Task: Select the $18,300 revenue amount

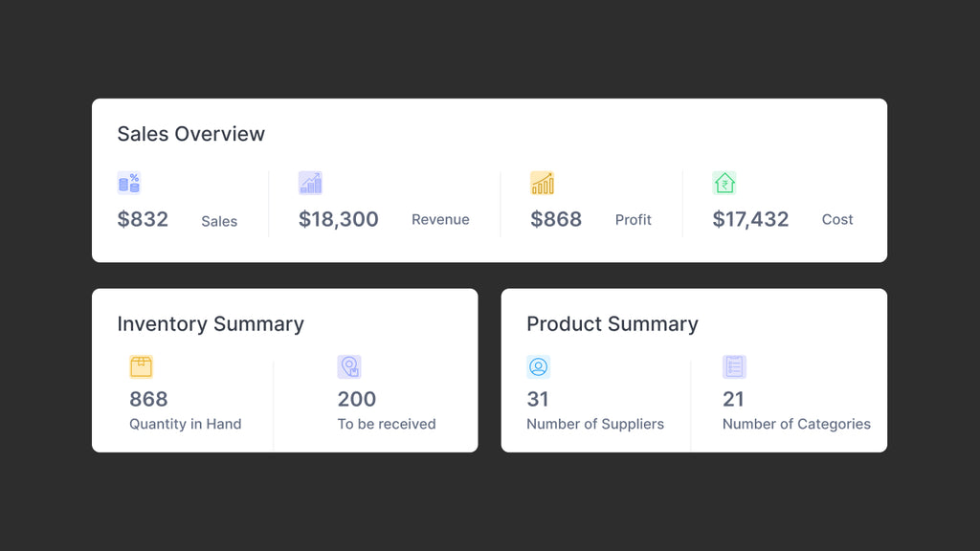Action: click(x=339, y=219)
